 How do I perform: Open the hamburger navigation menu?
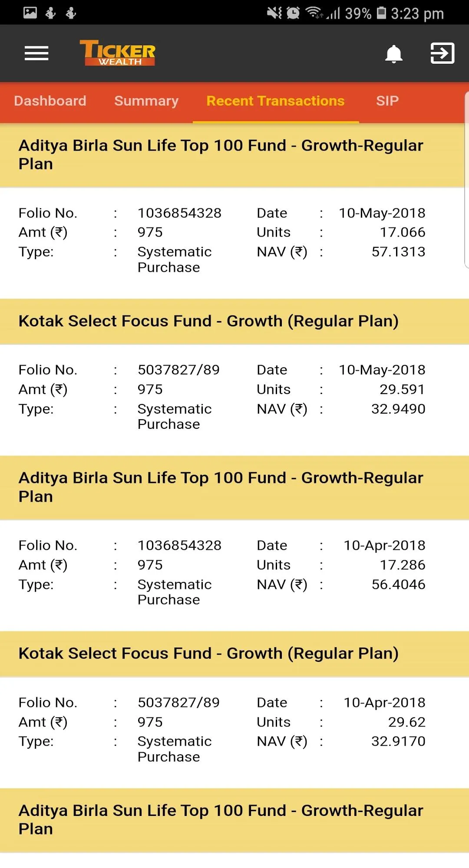click(36, 53)
